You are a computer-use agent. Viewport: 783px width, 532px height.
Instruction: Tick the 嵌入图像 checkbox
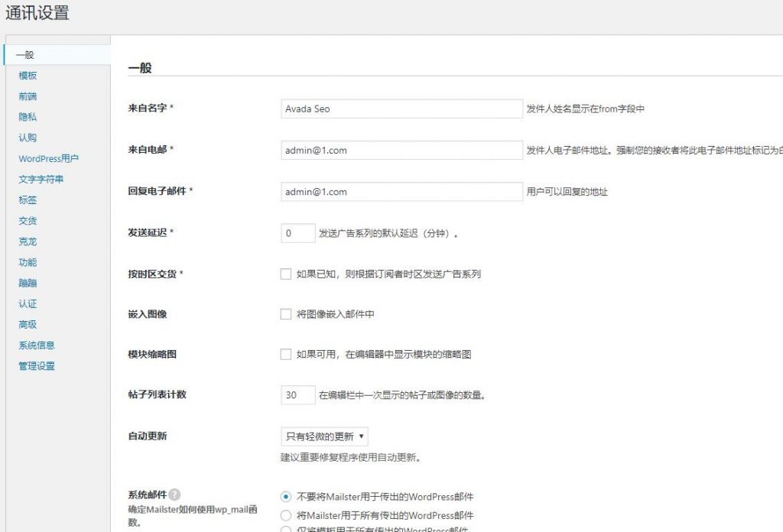(x=286, y=314)
